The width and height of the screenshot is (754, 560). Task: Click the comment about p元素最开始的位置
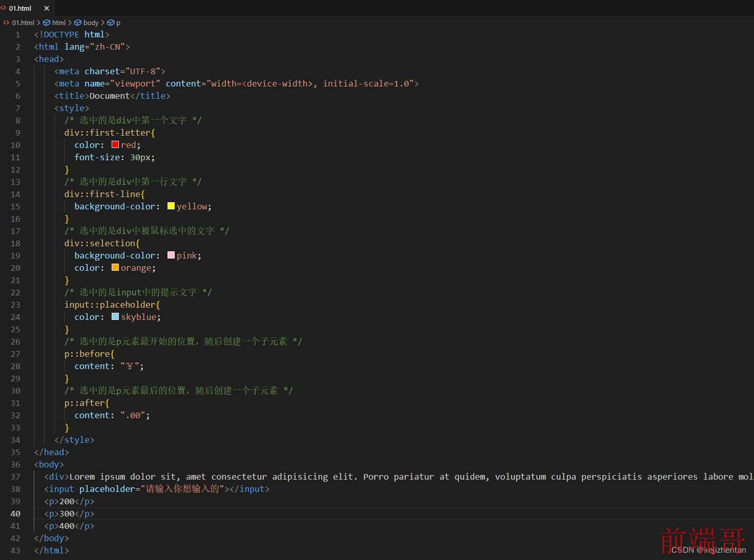click(183, 342)
